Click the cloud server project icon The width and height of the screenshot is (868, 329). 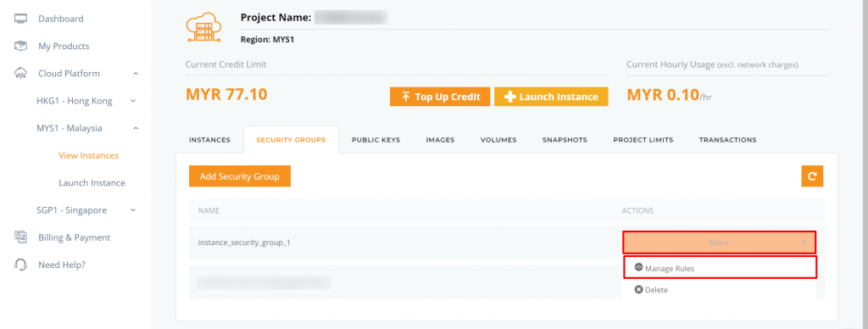(203, 28)
